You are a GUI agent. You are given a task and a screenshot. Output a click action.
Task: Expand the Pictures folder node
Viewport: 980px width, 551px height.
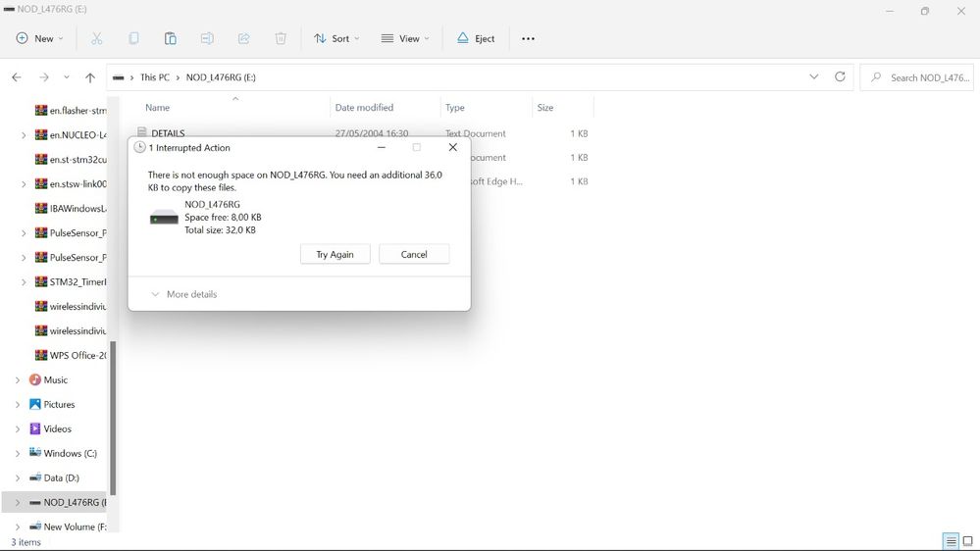[18, 404]
